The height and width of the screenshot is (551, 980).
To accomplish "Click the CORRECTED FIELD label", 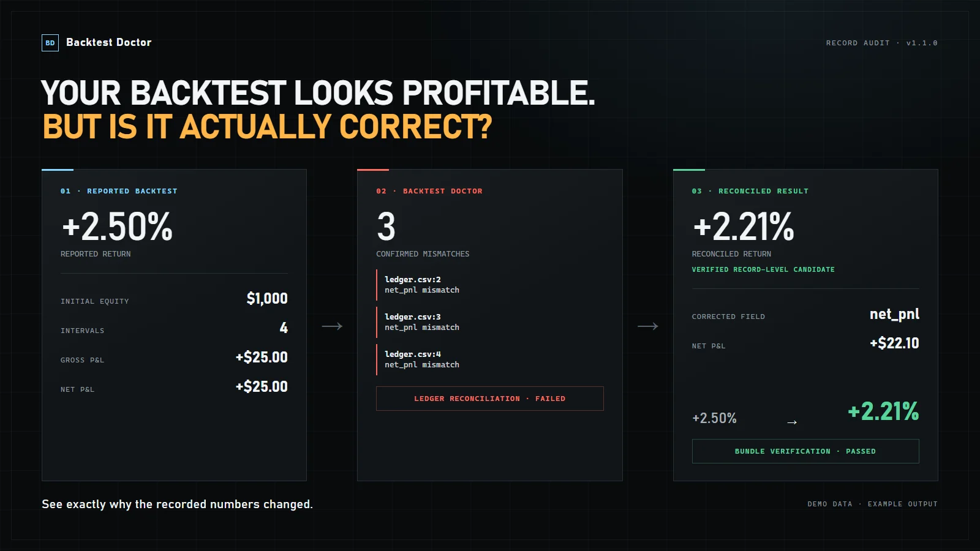I will pyautogui.click(x=728, y=317).
